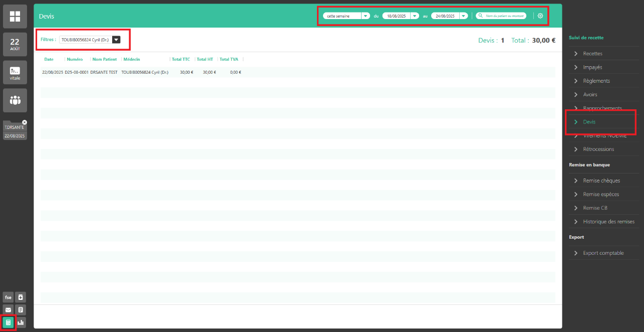This screenshot has width=644, height=332.
Task: Open the mail envelope icon
Action: click(8, 310)
